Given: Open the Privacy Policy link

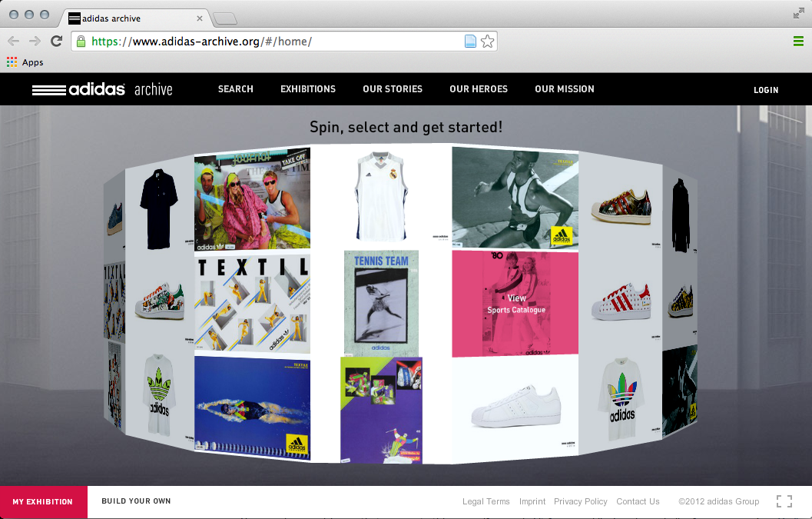Looking at the screenshot, I should [x=580, y=501].
